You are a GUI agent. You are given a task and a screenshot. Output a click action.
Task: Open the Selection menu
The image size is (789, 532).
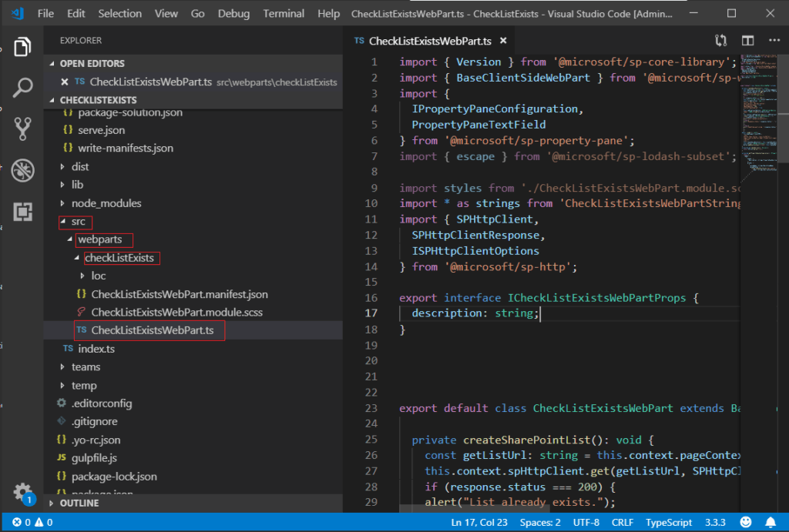pos(119,14)
